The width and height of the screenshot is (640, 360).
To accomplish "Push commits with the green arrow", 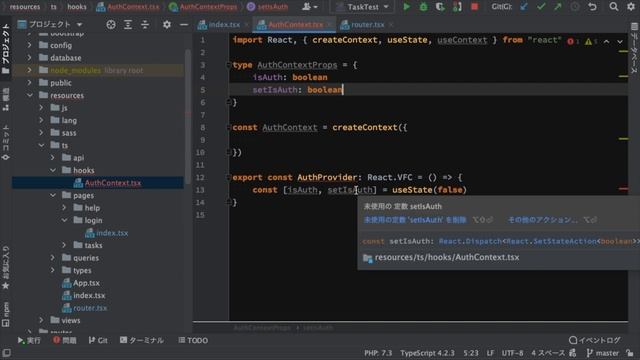I will [x=558, y=7].
